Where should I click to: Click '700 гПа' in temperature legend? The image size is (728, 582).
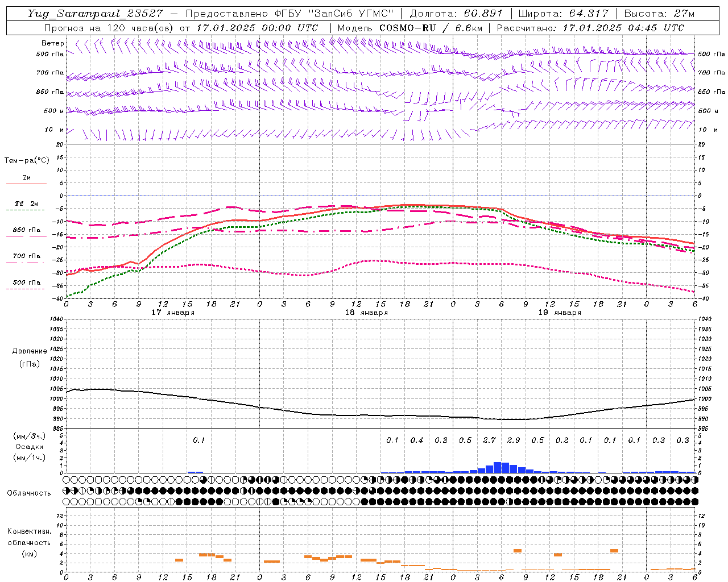[x=27, y=256]
